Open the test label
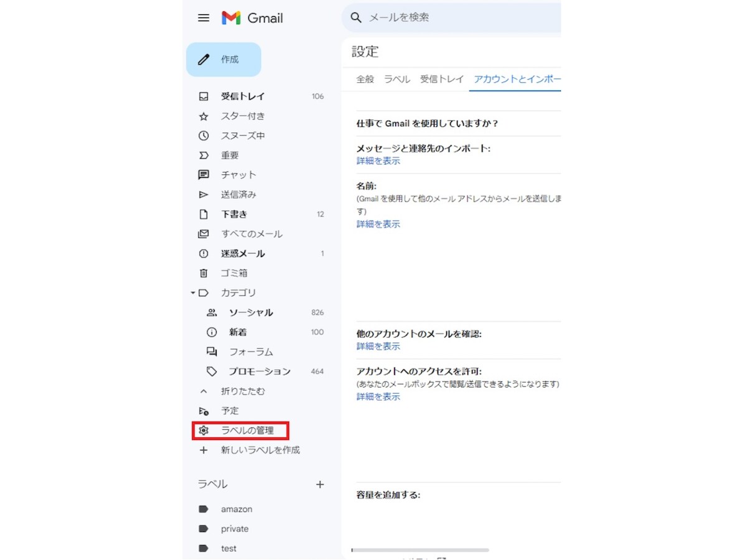747x560 pixels. point(228,548)
